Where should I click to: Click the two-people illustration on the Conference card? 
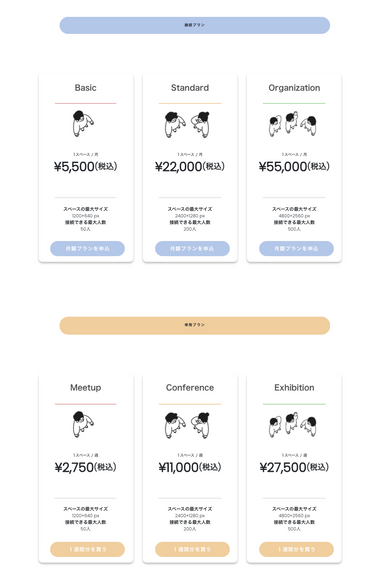(187, 425)
